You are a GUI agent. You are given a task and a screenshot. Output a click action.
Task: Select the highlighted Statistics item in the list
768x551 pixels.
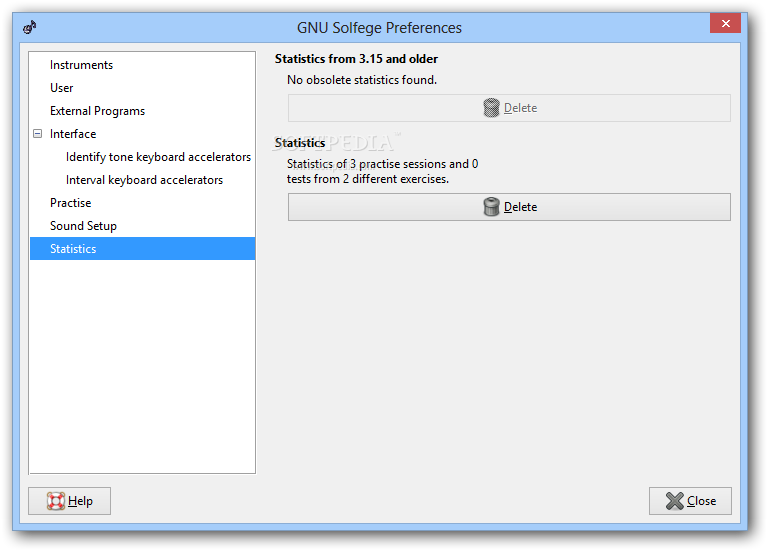pos(143,249)
